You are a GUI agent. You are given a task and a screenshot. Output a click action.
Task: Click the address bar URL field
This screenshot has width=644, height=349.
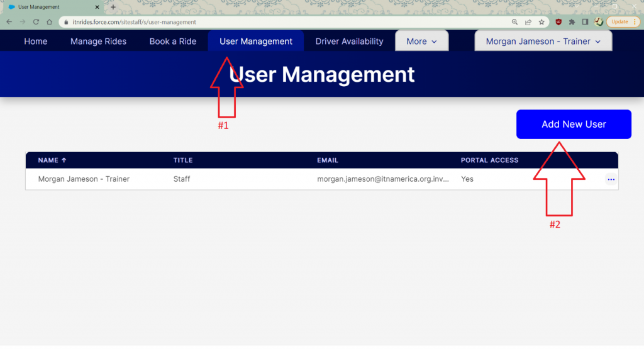(283, 21)
